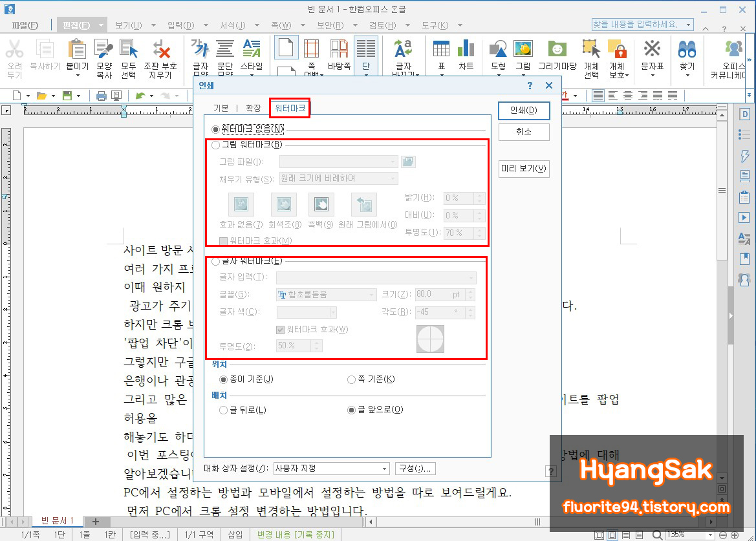Click the 모두 선택 icon

tap(129, 49)
